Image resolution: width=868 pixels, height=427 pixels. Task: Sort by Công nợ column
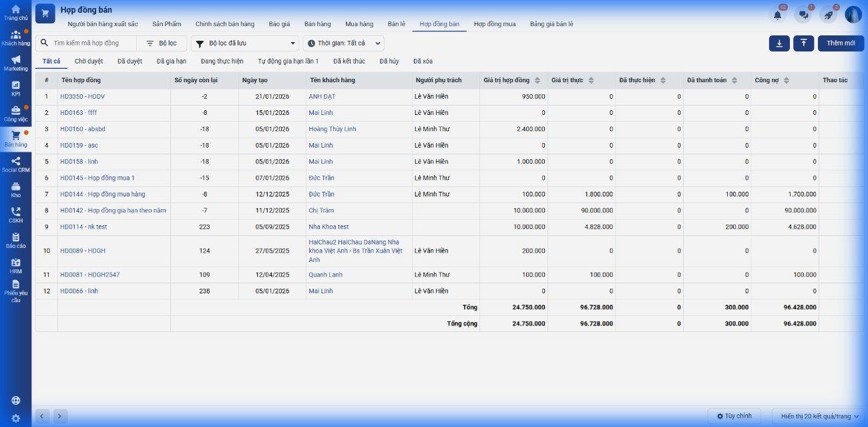(786, 80)
